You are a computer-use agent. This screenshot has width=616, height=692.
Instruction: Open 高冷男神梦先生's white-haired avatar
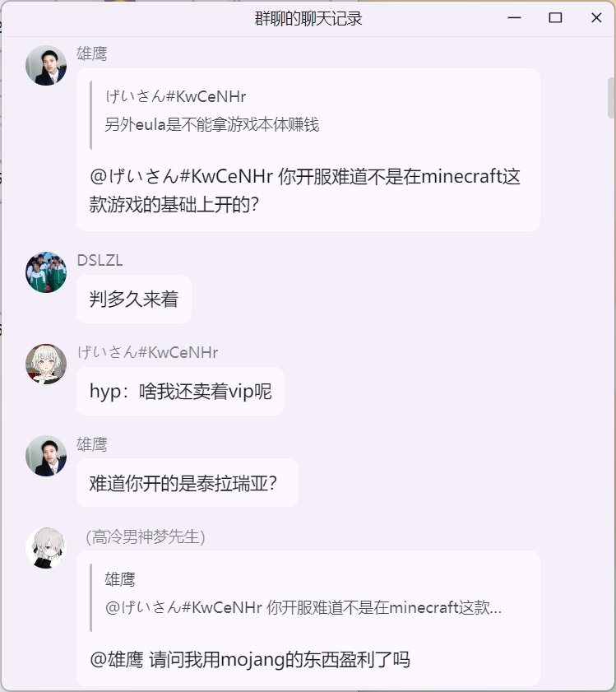coord(46,548)
